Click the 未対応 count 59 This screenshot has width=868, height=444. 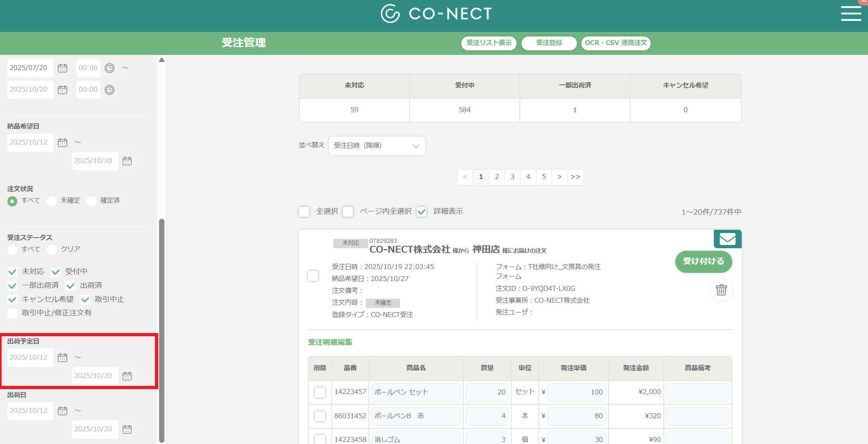(354, 110)
